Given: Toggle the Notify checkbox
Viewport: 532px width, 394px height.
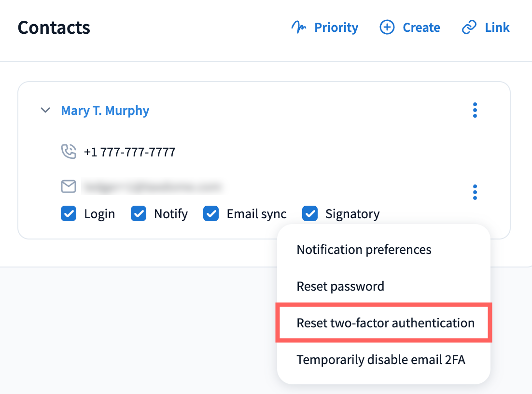Looking at the screenshot, I should coord(139,213).
